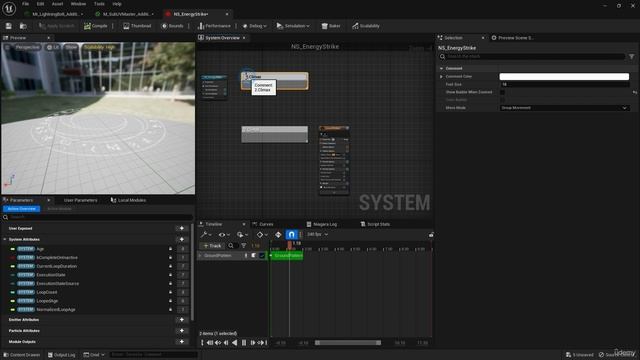
Task: Select the Active Overview button
Action: pyautogui.click(x=22, y=209)
